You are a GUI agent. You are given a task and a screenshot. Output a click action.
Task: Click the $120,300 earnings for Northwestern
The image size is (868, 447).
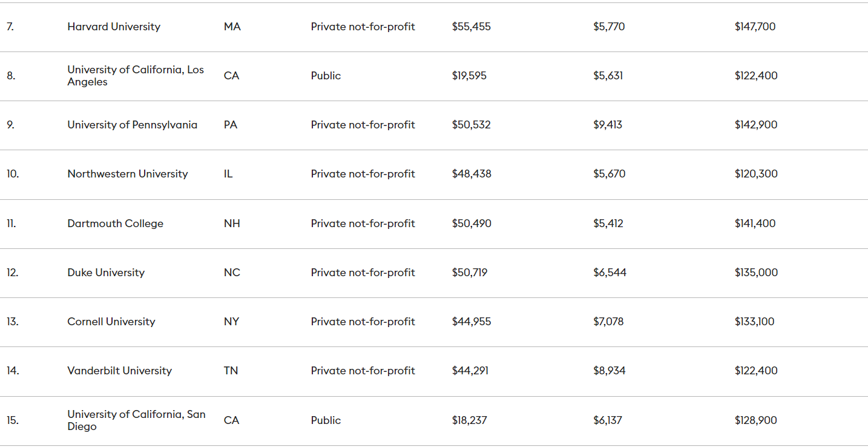tap(756, 174)
